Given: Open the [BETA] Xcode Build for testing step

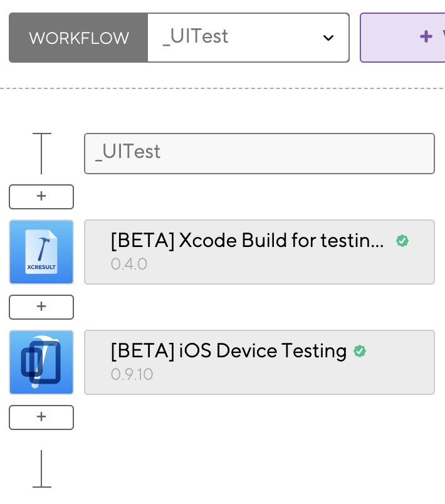Looking at the screenshot, I should click(x=259, y=252).
